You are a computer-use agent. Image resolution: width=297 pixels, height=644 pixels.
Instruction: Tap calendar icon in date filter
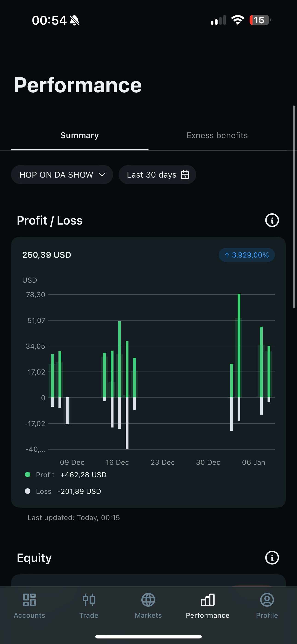[185, 175]
